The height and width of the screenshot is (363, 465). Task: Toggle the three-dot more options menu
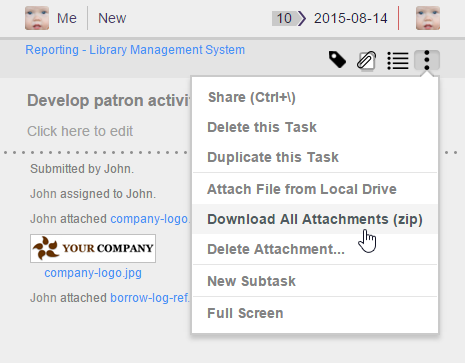427,60
